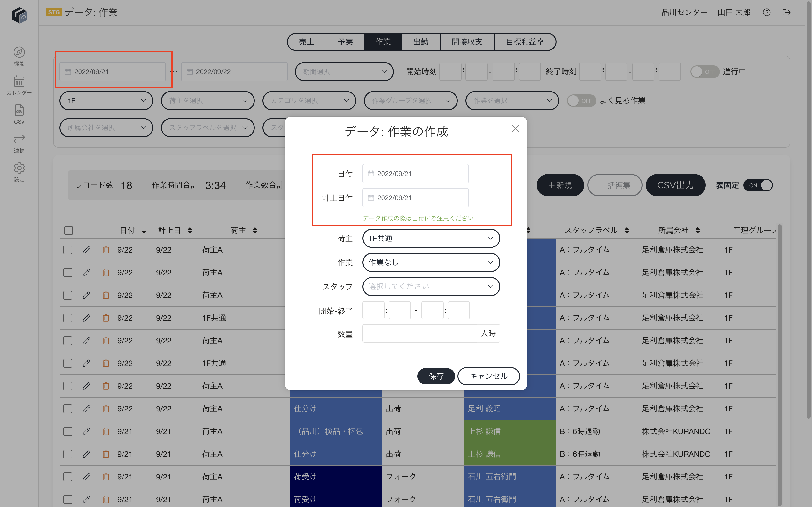This screenshot has height=507, width=812.
Task: Open the スタッフ dropdown in dialog
Action: point(431,287)
